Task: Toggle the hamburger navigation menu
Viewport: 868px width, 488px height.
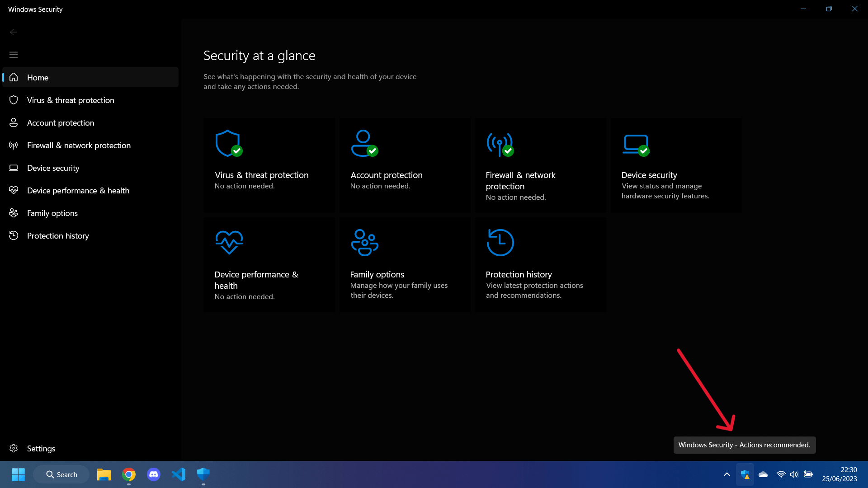Action: click(x=14, y=55)
